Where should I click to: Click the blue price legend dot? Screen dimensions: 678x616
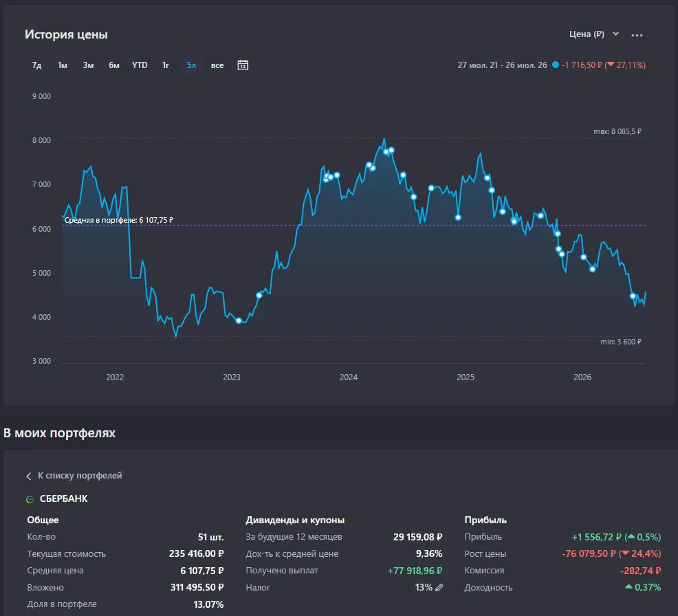[x=555, y=65]
